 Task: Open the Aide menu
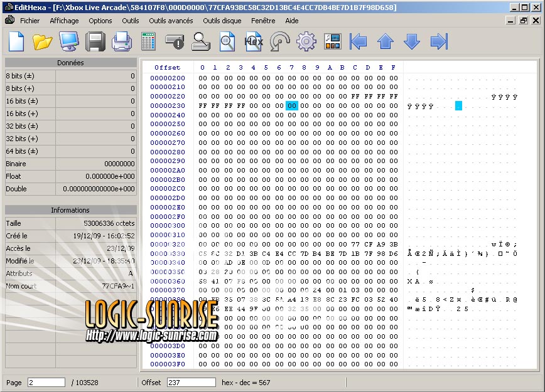pos(291,21)
